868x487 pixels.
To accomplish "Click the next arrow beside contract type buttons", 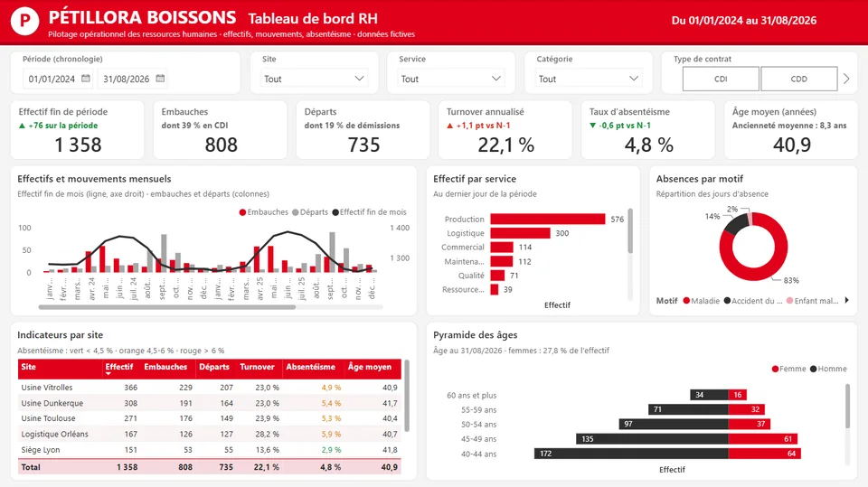I will (x=846, y=80).
